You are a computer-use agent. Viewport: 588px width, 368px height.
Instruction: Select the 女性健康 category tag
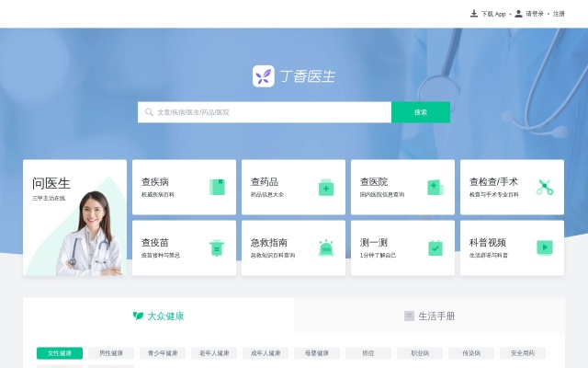(x=60, y=353)
